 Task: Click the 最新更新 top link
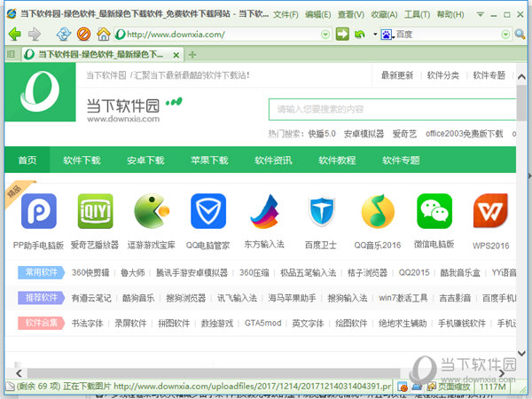[397, 75]
